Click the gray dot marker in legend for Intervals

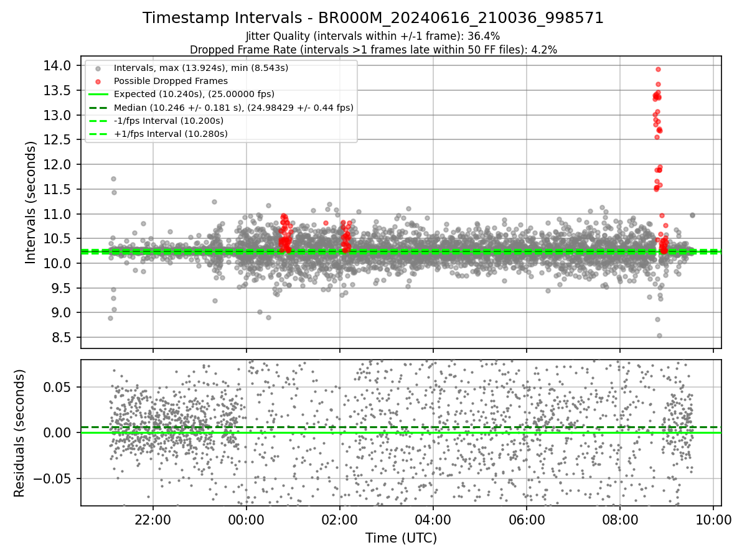[x=98, y=68]
